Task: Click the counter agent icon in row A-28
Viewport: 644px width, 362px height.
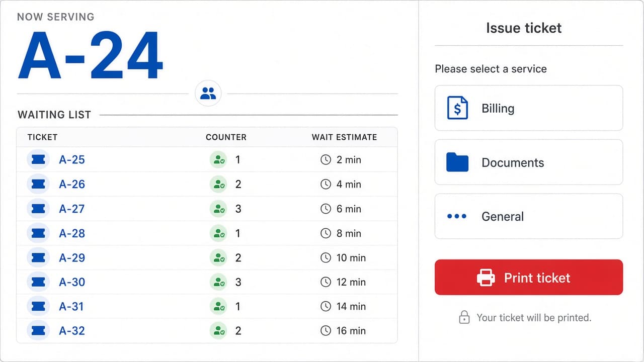Action: [x=218, y=233]
